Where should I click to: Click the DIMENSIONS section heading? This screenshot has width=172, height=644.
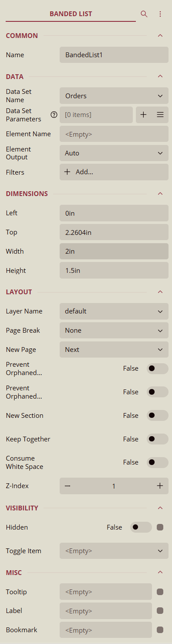click(27, 193)
